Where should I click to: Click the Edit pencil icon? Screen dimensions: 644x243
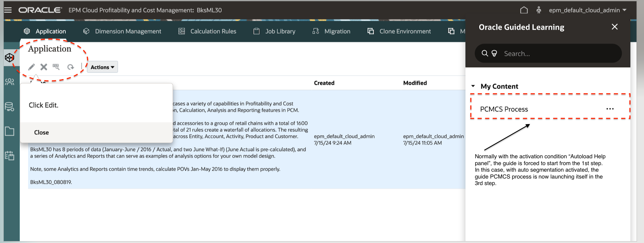pyautogui.click(x=32, y=67)
